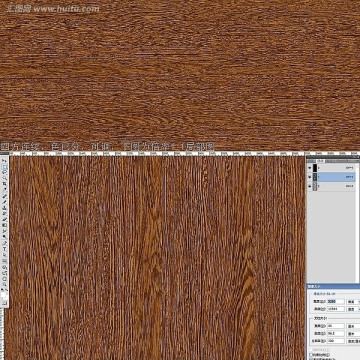The height and width of the screenshot is (360, 360).
Task: Select the Rectangular Marquee tool
Action: (5, 167)
